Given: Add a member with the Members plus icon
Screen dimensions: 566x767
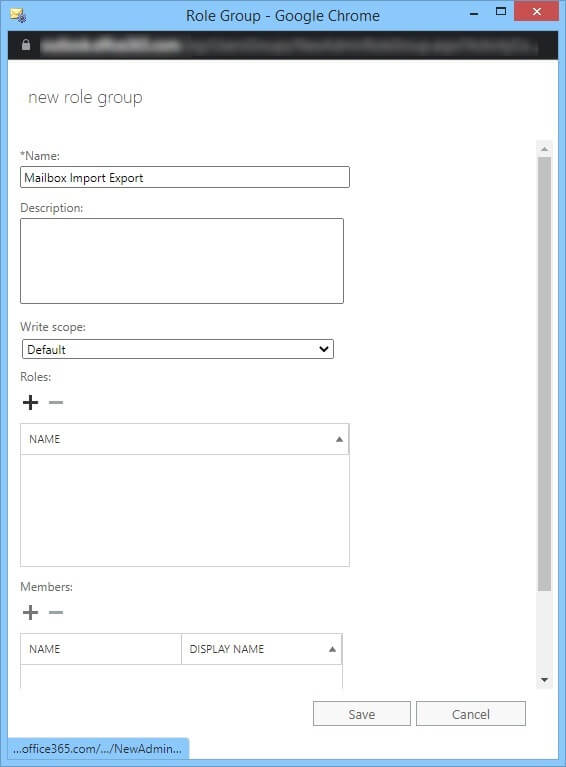Looking at the screenshot, I should (x=30, y=612).
